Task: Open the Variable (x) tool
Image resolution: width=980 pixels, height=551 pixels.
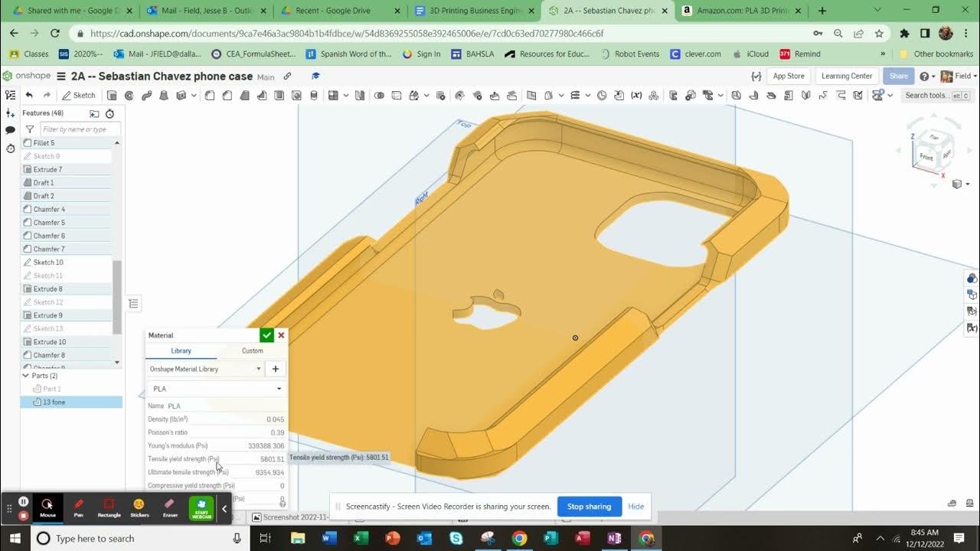Action: tap(636, 96)
